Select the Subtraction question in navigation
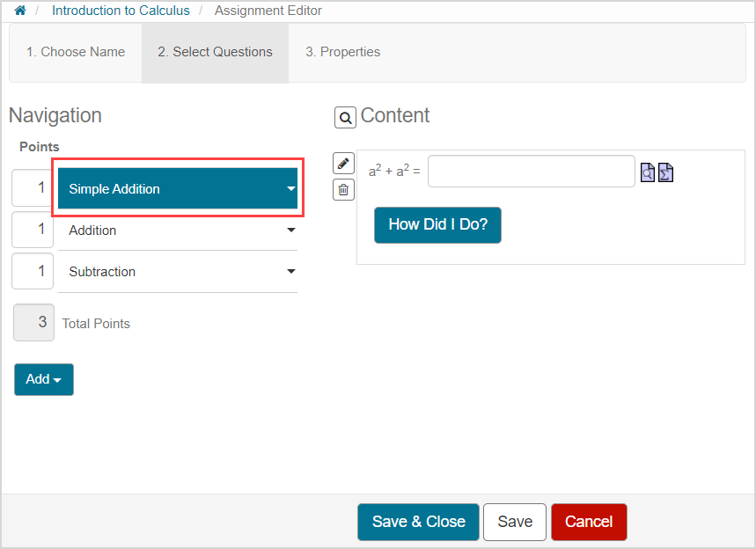 (x=103, y=272)
